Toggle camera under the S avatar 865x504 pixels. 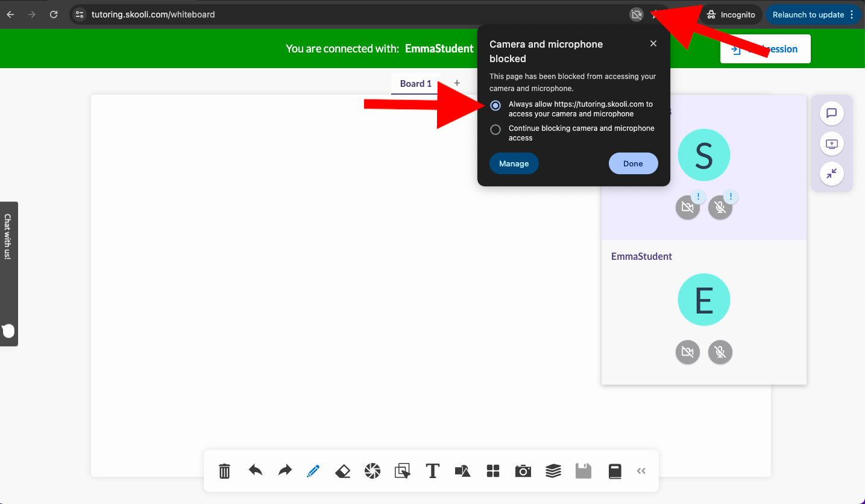click(688, 207)
